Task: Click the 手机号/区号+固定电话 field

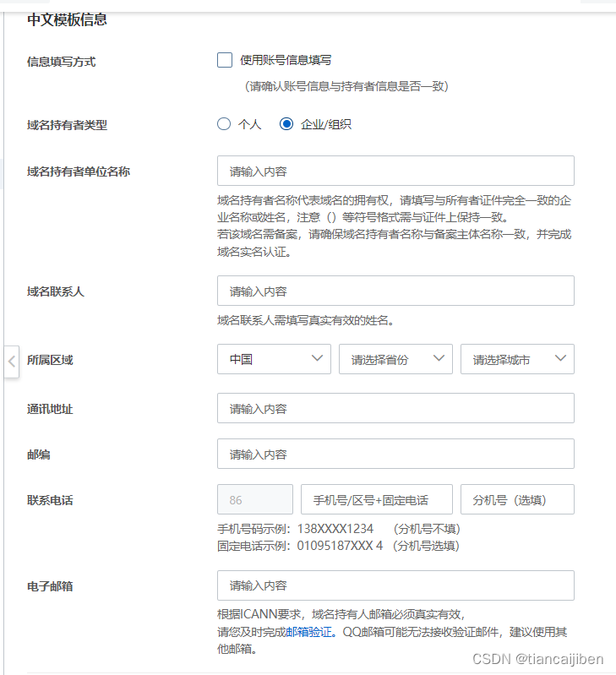Action: [x=377, y=499]
